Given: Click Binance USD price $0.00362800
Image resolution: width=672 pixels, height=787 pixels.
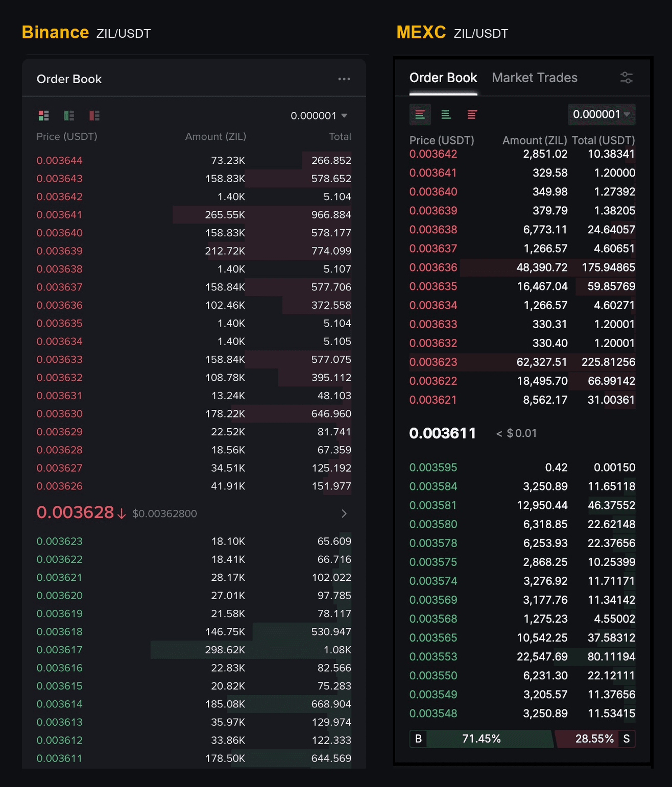Looking at the screenshot, I should click(x=164, y=513).
